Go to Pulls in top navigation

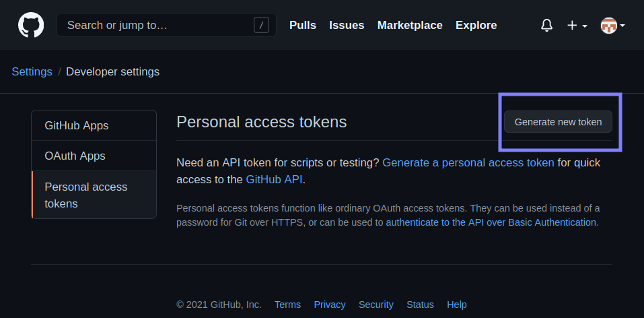pyautogui.click(x=303, y=26)
